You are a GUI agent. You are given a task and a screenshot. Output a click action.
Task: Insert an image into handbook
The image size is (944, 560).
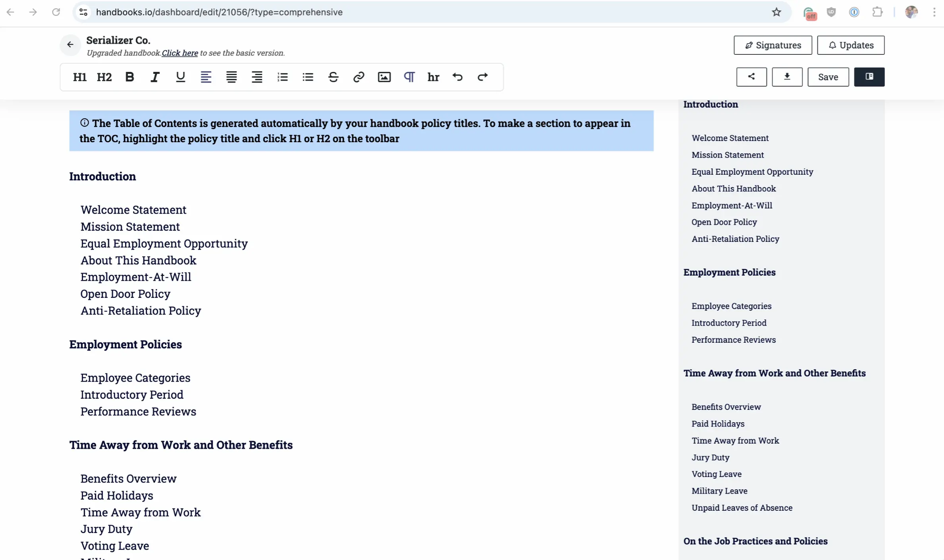pyautogui.click(x=384, y=77)
